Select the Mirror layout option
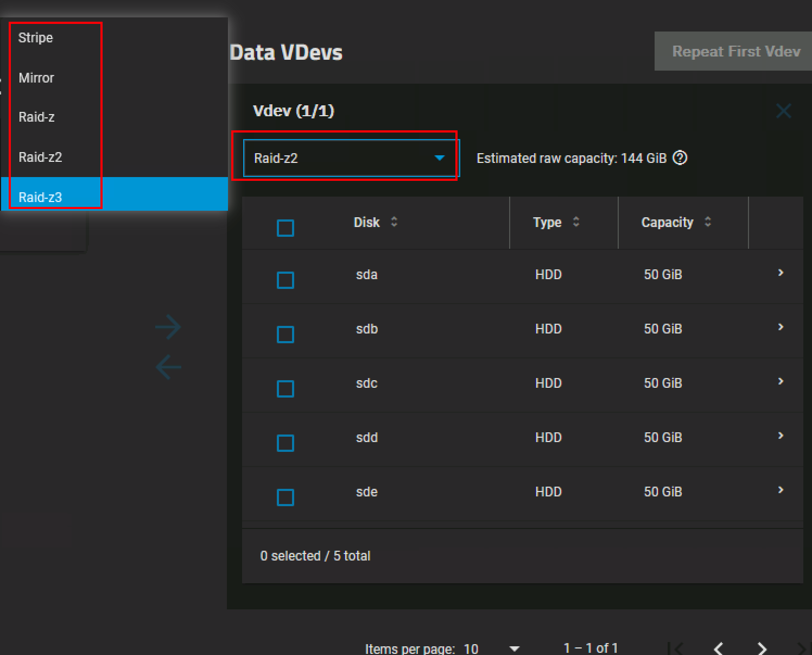Image resolution: width=812 pixels, height=655 pixels. pyautogui.click(x=36, y=78)
